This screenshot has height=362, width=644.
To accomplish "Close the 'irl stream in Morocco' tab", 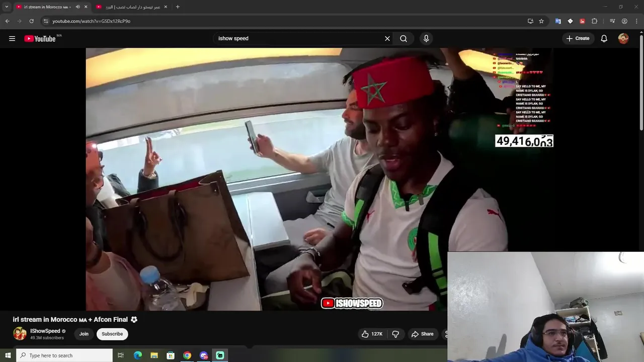I will click(86, 7).
